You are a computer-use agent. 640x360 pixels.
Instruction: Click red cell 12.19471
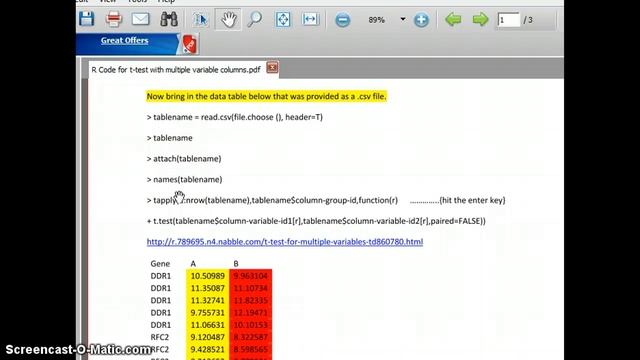pos(251,313)
